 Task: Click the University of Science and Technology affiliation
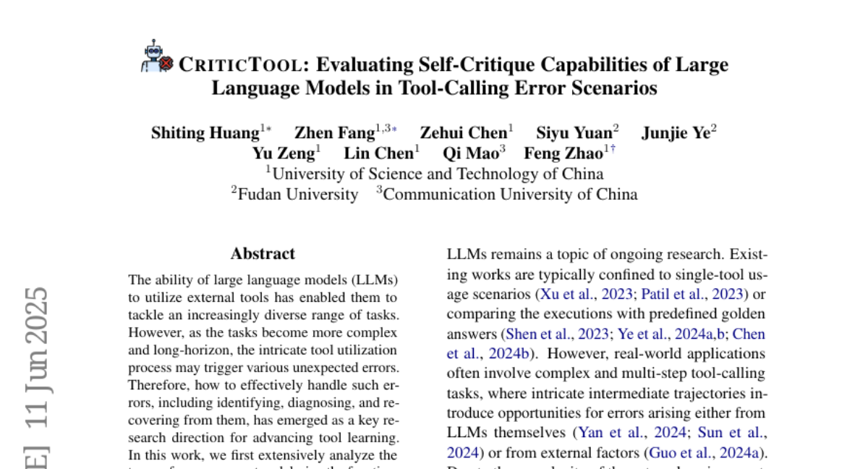(437, 174)
